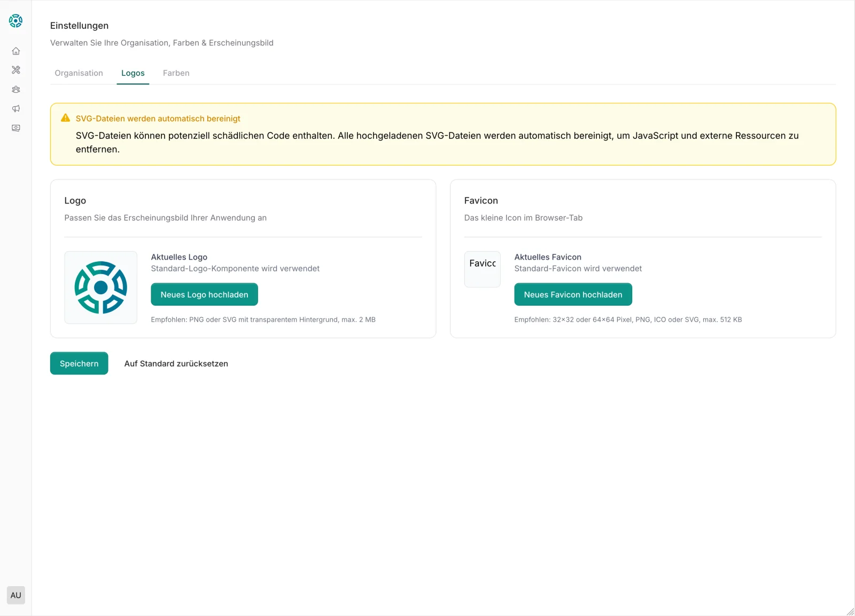Open the wrench and screwdriver tools icon
Screen dimensions: 855x616
[16, 70]
